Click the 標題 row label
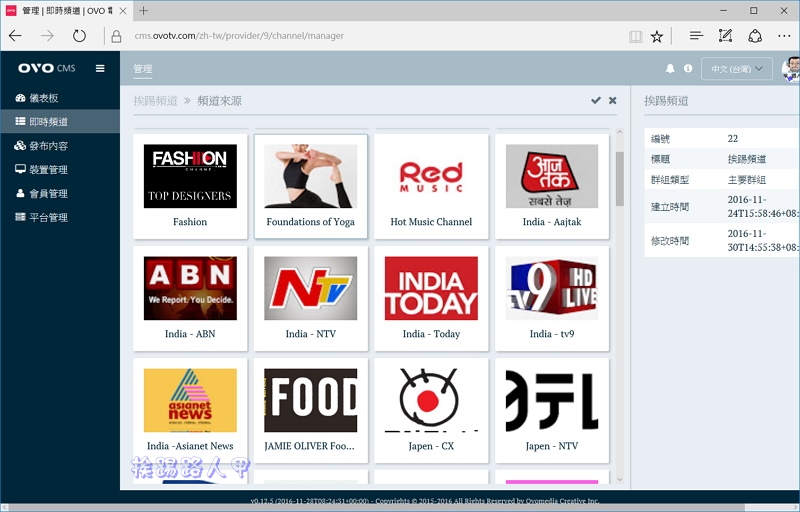The height and width of the screenshot is (512, 800). click(x=660, y=159)
